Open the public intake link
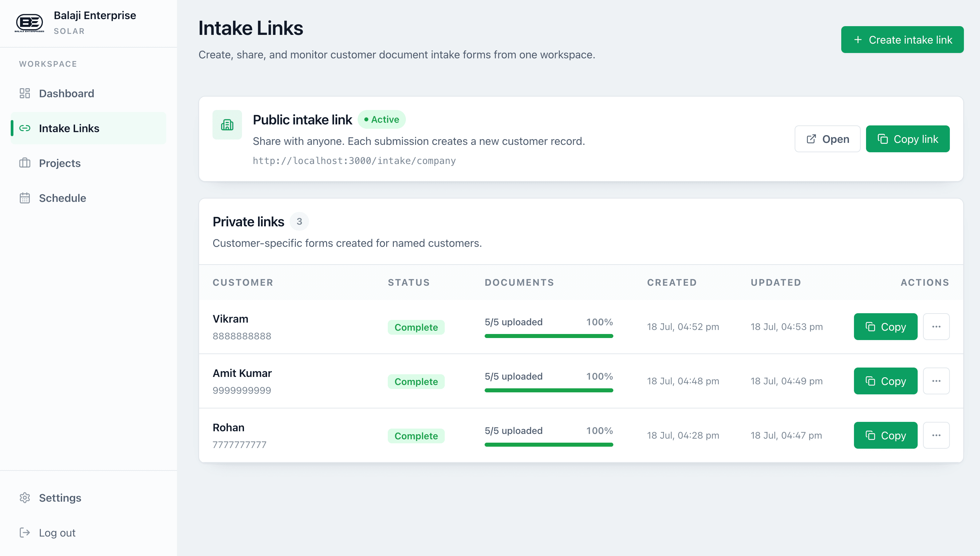Screen dimensions: 980x556 [x=828, y=139]
